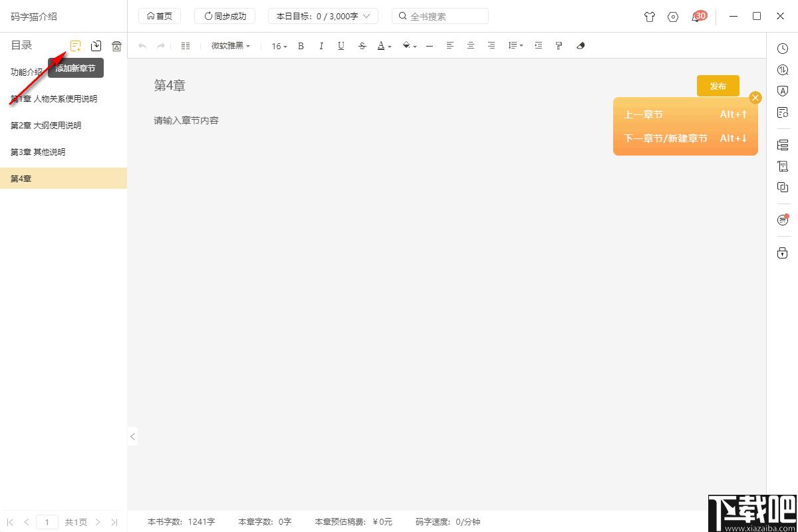The width and height of the screenshot is (798, 532).
Task: Select 第2章 大纲使用说明 chapter
Action: (63, 125)
